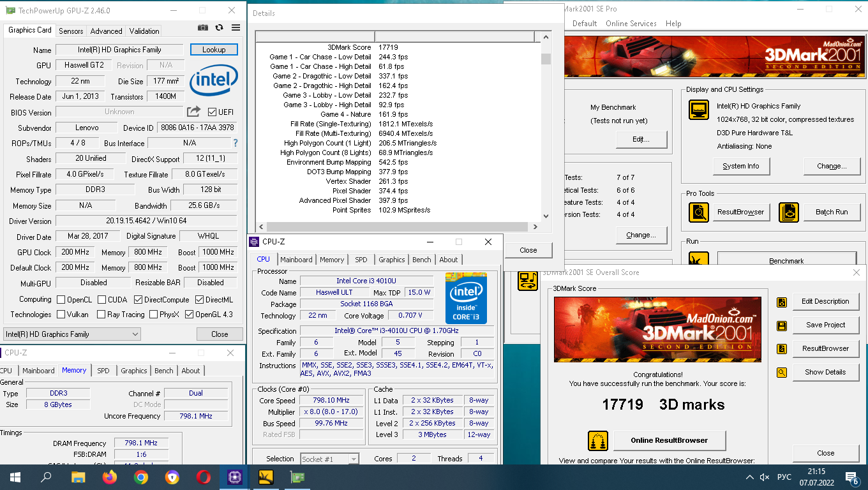Toggle the UEFI checkbox
Screen dimensions: 868x490
(x=213, y=112)
